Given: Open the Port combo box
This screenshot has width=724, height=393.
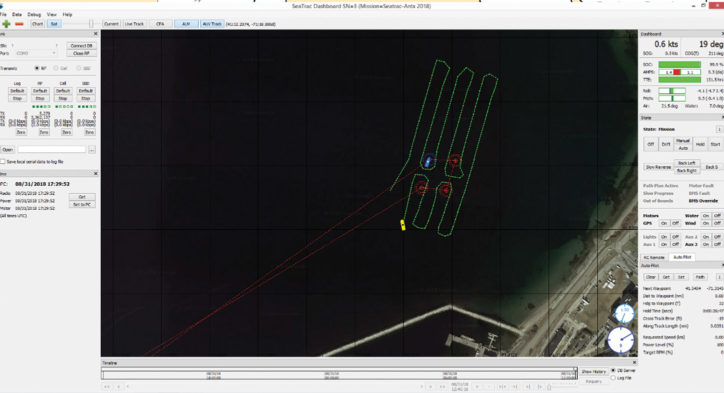Looking at the screenshot, I should click(35, 53).
